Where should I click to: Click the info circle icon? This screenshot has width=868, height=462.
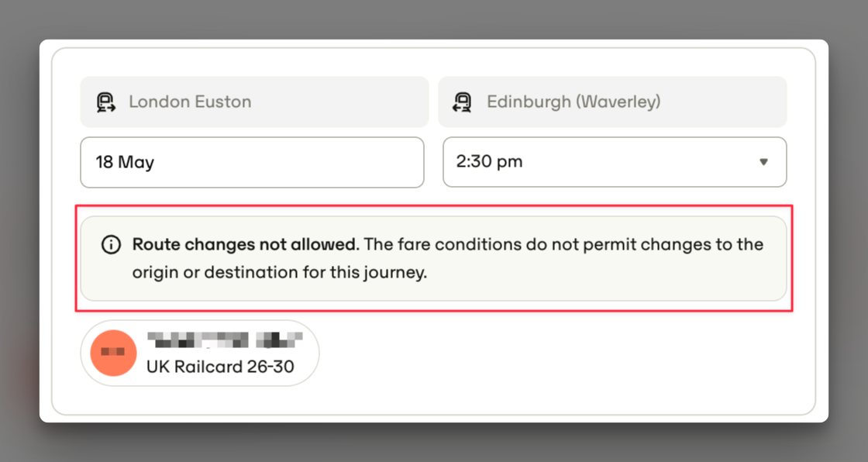point(112,244)
